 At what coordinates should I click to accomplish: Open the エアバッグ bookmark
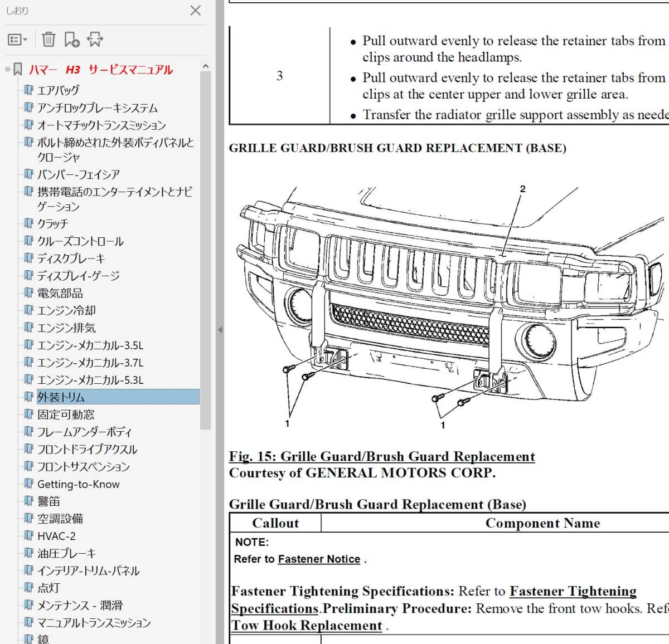pos(58,90)
